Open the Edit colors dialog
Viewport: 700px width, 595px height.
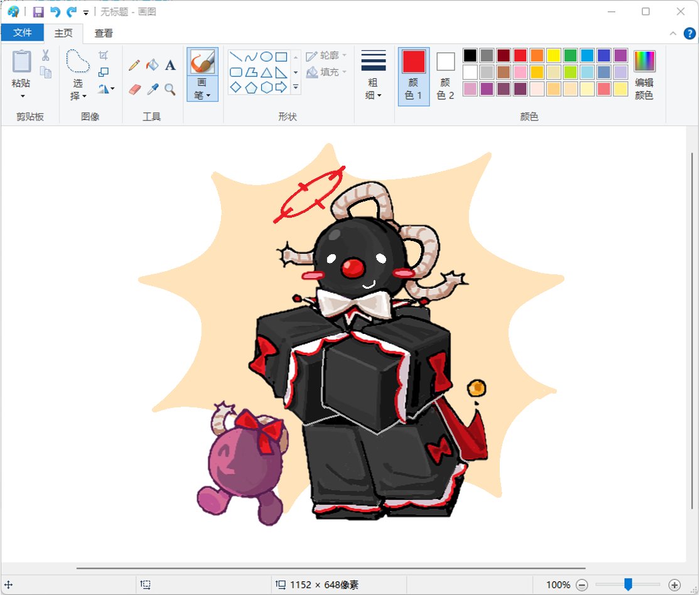point(644,75)
